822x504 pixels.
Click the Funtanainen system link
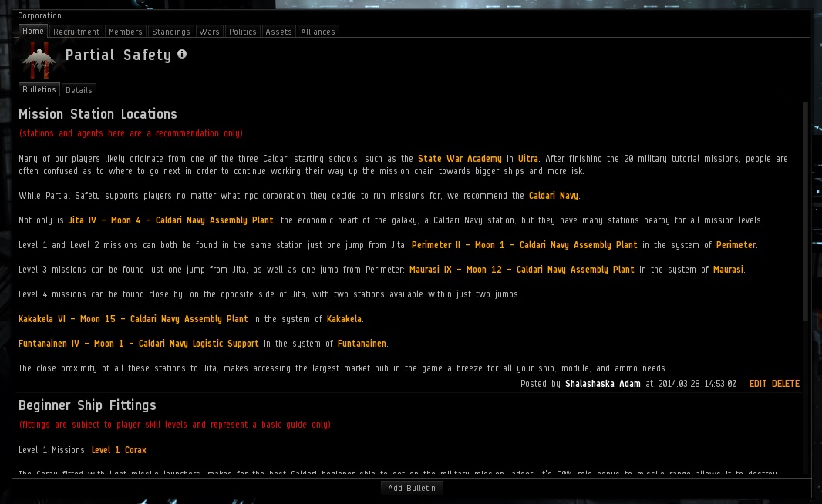pyautogui.click(x=362, y=344)
